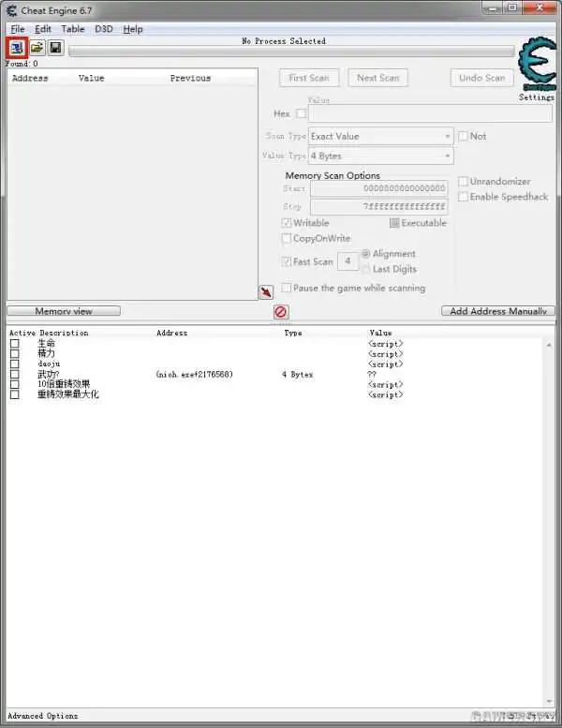
Task: Open Cheat Engine Settings logo
Action: (x=537, y=64)
